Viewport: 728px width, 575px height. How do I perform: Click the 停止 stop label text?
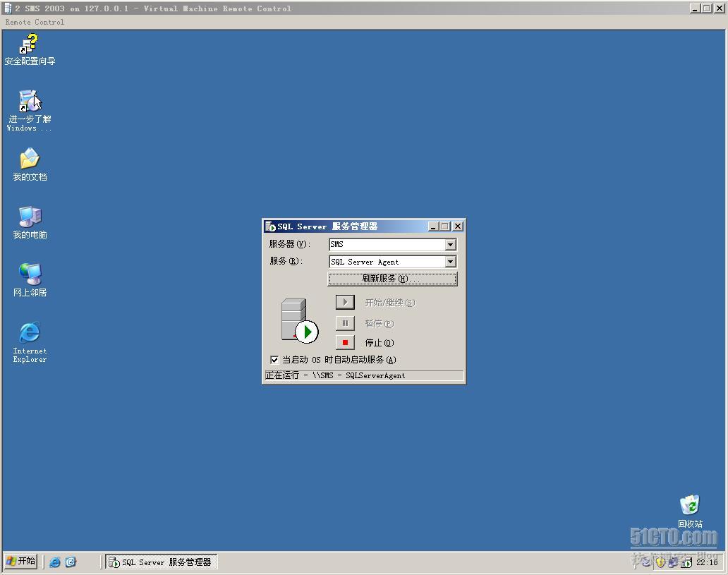point(380,343)
